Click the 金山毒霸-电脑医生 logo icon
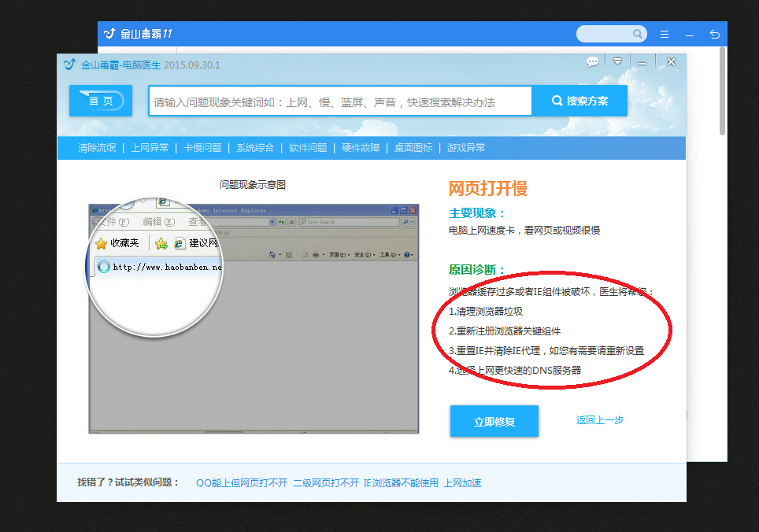This screenshot has width=759, height=532. [x=70, y=65]
